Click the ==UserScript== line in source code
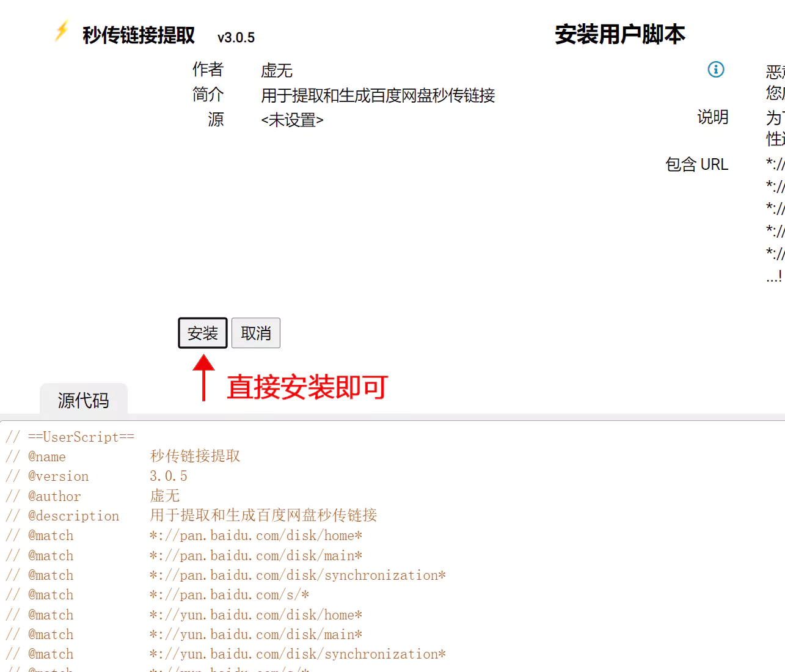The image size is (785, 672). click(x=81, y=437)
